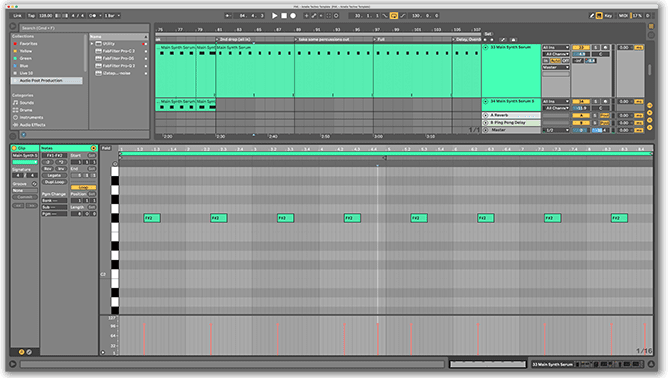Toggle track 33 activator button

pyautogui.click(x=581, y=48)
